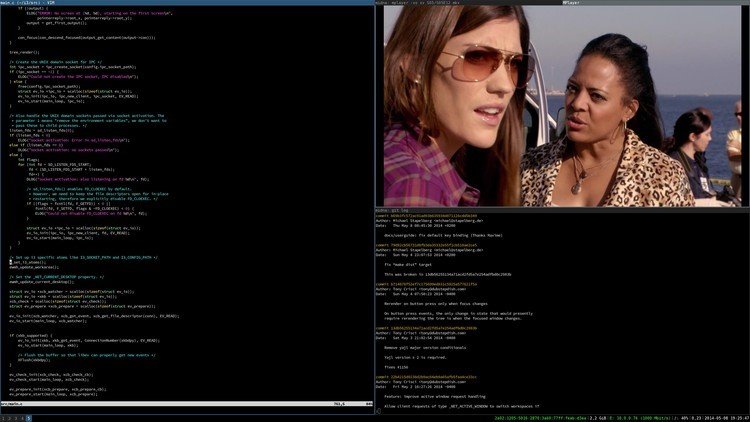Switch to workspace 1 in i3bar
The image size is (750, 422).
pyautogui.click(x=3, y=419)
